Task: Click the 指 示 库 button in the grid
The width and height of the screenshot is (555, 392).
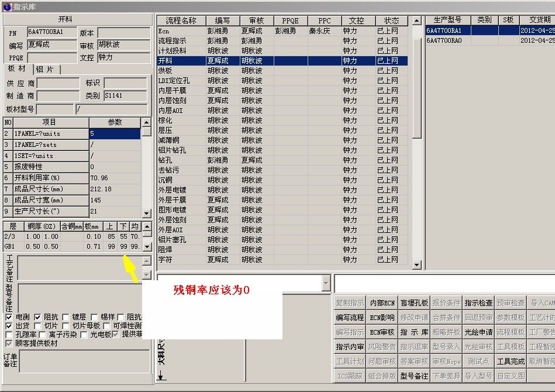Action: [x=414, y=332]
